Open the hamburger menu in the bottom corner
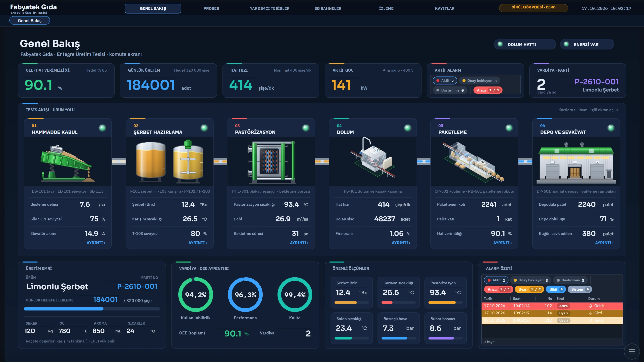 click(x=632, y=352)
